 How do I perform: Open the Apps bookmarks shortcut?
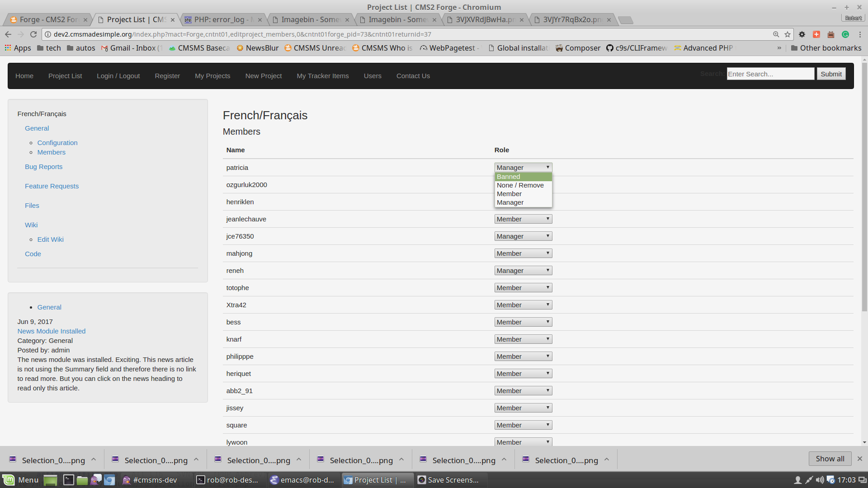[x=18, y=48]
